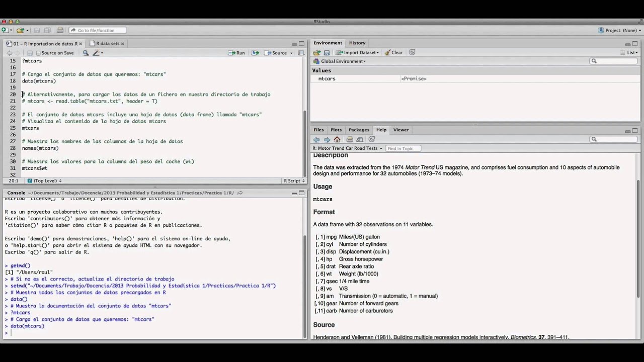Click the Source button

click(276, 53)
